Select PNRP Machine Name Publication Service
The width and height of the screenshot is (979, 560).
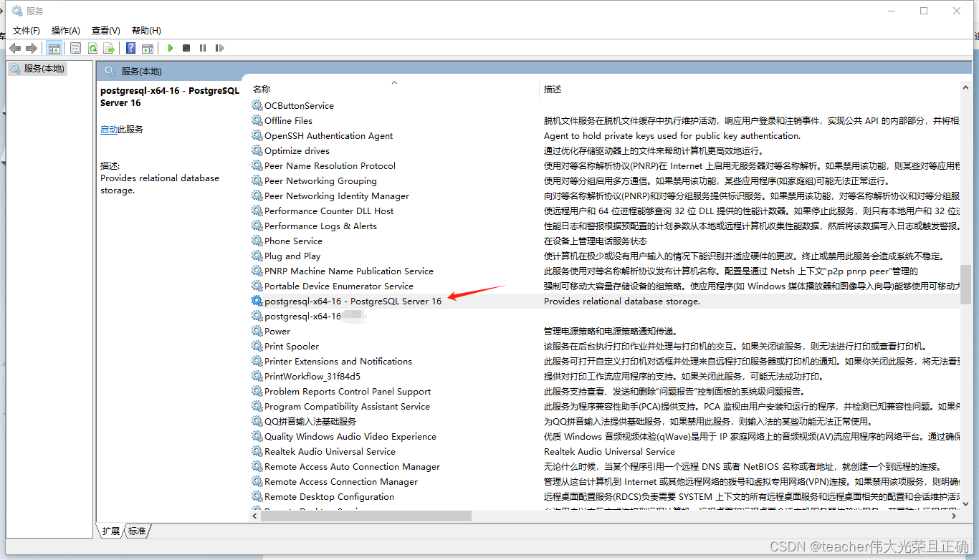click(349, 271)
